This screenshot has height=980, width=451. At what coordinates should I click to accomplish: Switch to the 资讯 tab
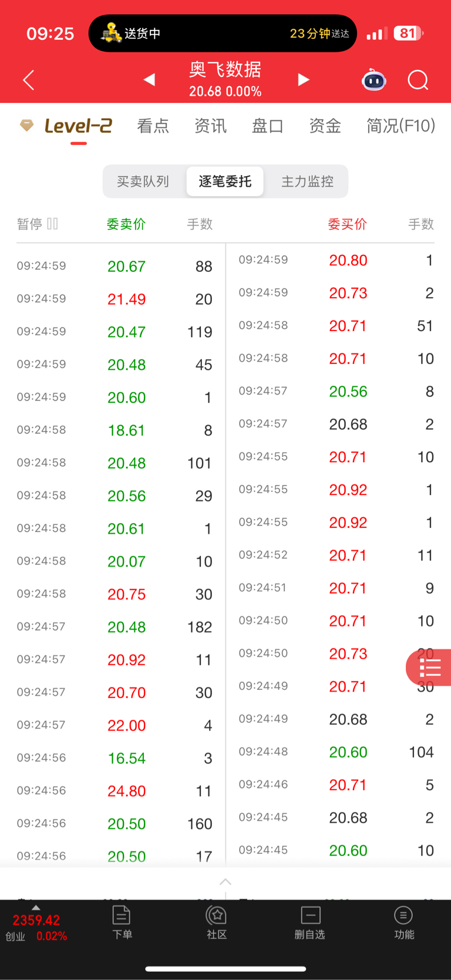[x=210, y=126]
